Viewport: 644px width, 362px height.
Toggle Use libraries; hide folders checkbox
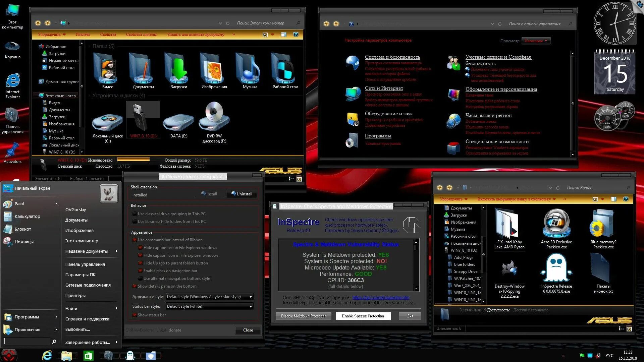coord(135,221)
